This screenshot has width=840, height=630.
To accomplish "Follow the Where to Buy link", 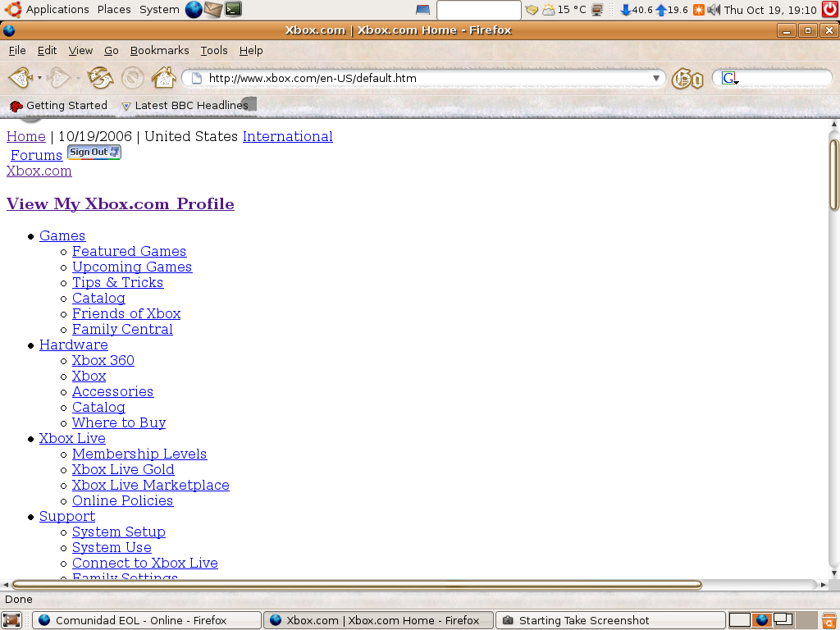I will pos(119,422).
